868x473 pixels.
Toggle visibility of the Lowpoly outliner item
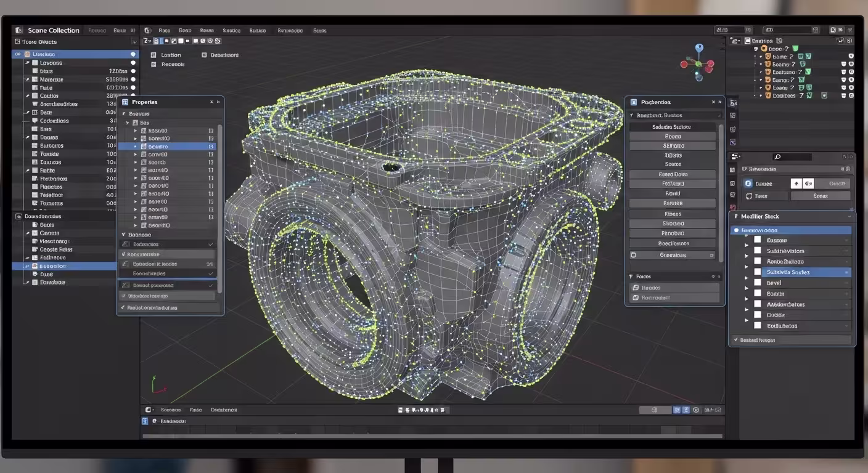[134, 63]
